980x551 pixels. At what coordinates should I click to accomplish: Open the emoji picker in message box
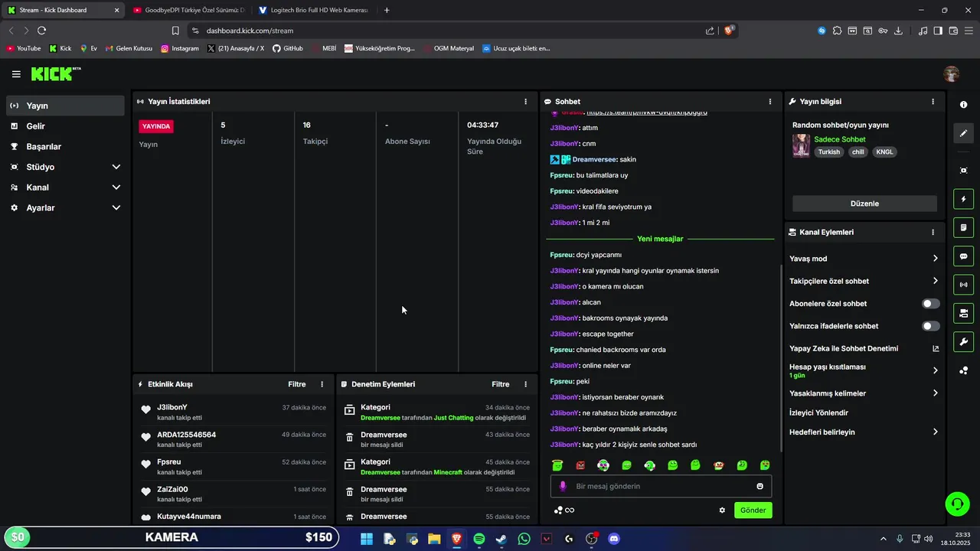tap(759, 486)
